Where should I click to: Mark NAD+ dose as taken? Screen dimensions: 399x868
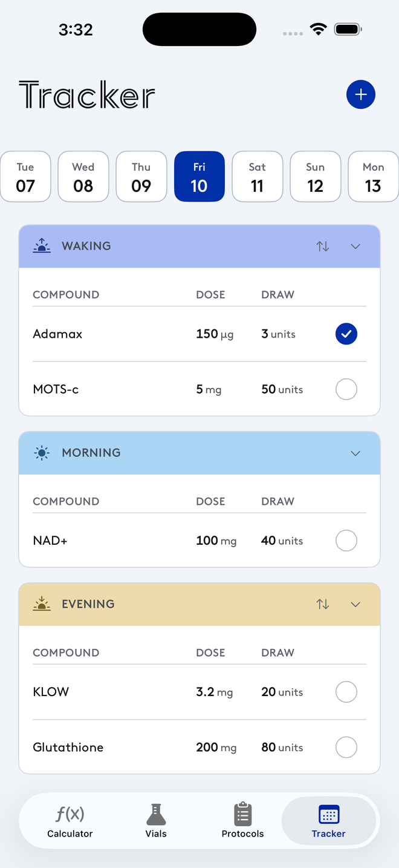point(346,541)
